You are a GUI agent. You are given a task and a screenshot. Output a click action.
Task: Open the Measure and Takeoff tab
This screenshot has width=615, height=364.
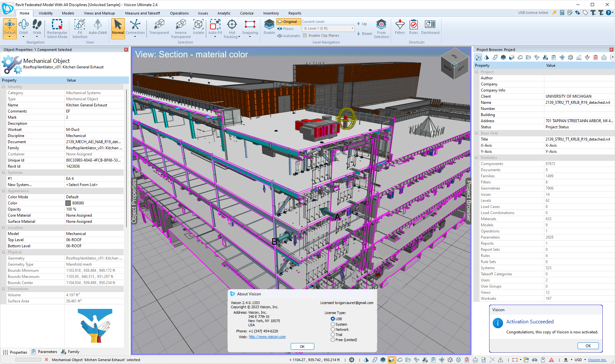point(143,13)
